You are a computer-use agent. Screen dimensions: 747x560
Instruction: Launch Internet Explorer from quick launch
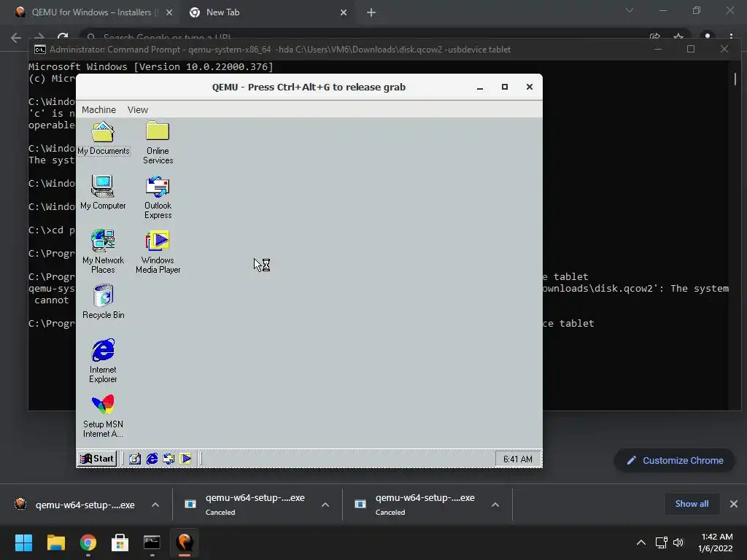tap(152, 459)
